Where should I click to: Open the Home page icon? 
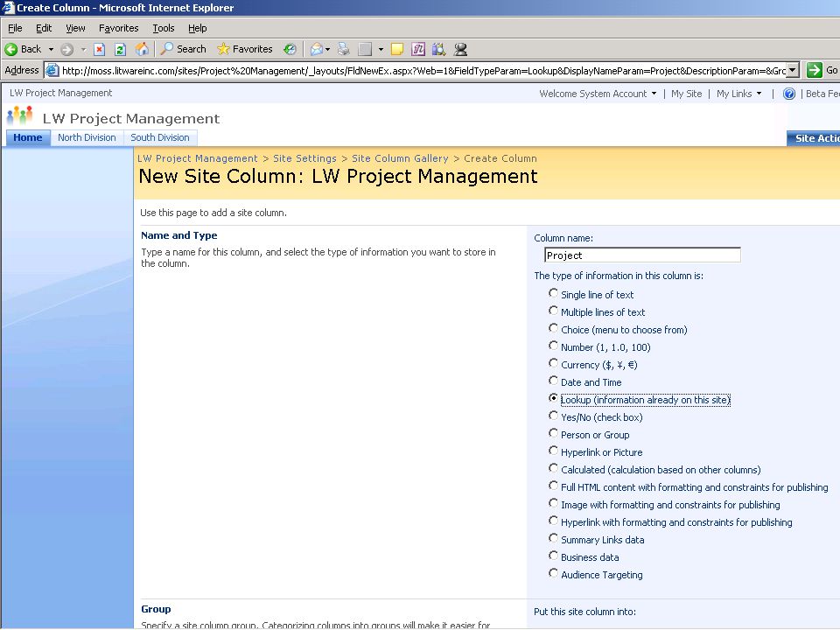click(x=142, y=49)
